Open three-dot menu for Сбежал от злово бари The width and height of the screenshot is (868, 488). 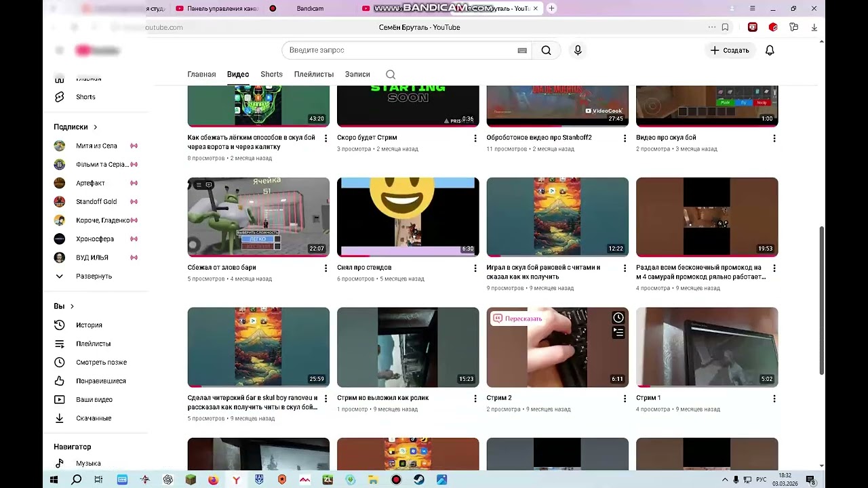325,268
